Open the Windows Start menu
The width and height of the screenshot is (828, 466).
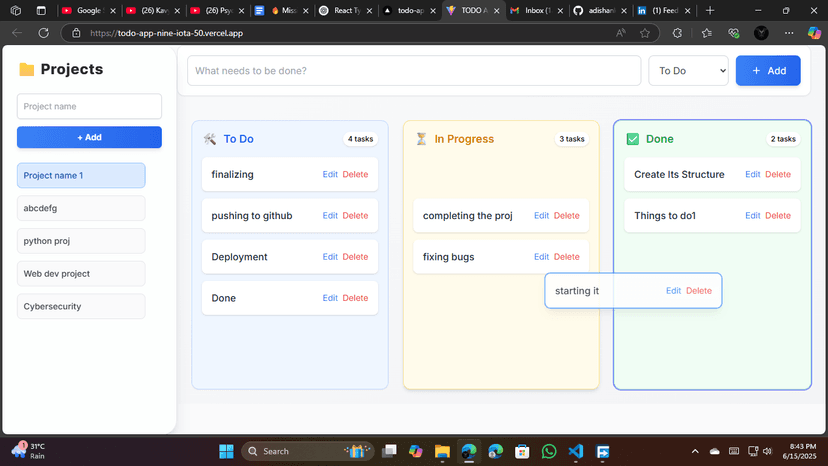point(226,451)
